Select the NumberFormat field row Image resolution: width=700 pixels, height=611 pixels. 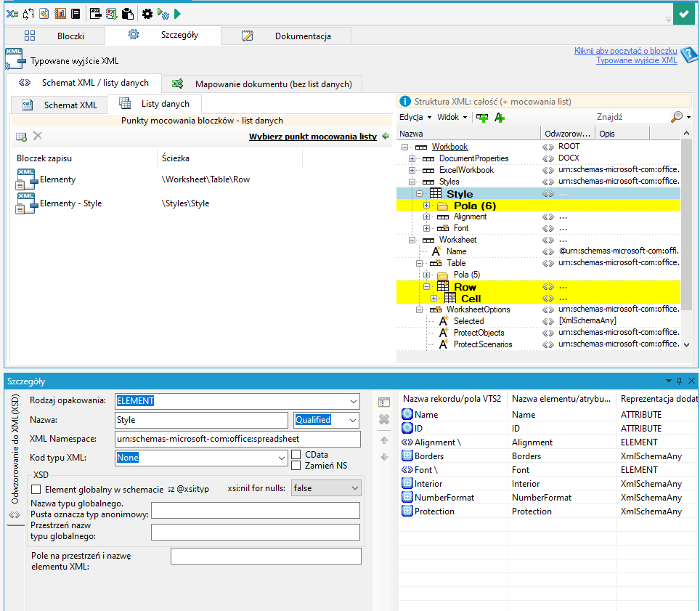[549, 498]
